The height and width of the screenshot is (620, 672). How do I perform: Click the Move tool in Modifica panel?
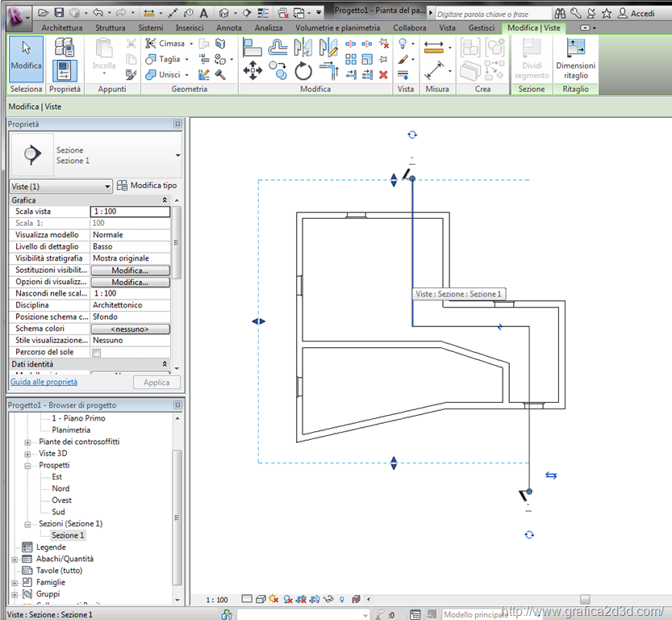point(253,72)
